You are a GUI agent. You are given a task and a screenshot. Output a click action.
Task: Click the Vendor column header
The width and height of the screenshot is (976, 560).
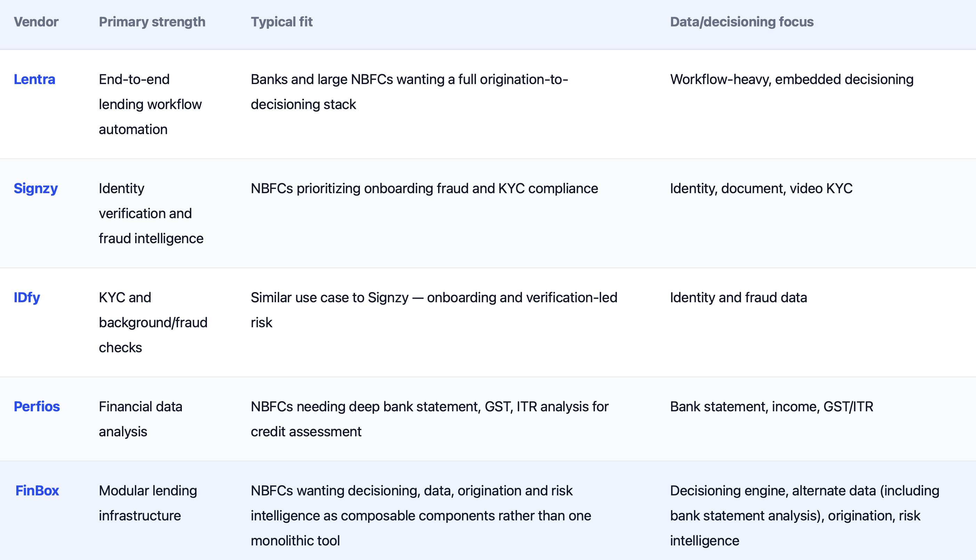point(36,22)
